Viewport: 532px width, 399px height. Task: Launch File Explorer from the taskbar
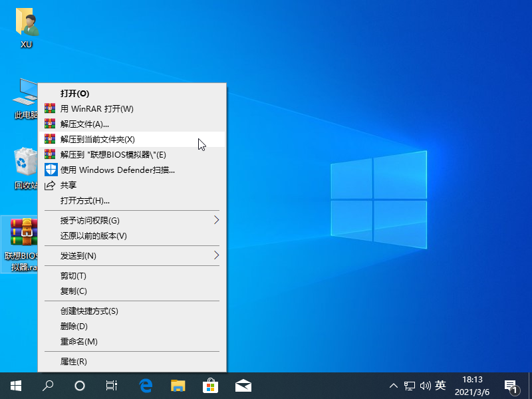click(178, 386)
